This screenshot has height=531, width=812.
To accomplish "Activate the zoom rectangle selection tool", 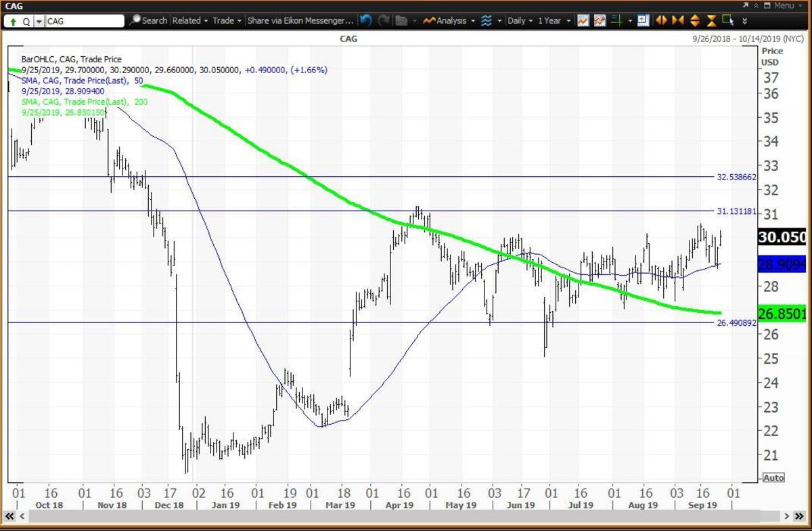I will pyautogui.click(x=729, y=20).
